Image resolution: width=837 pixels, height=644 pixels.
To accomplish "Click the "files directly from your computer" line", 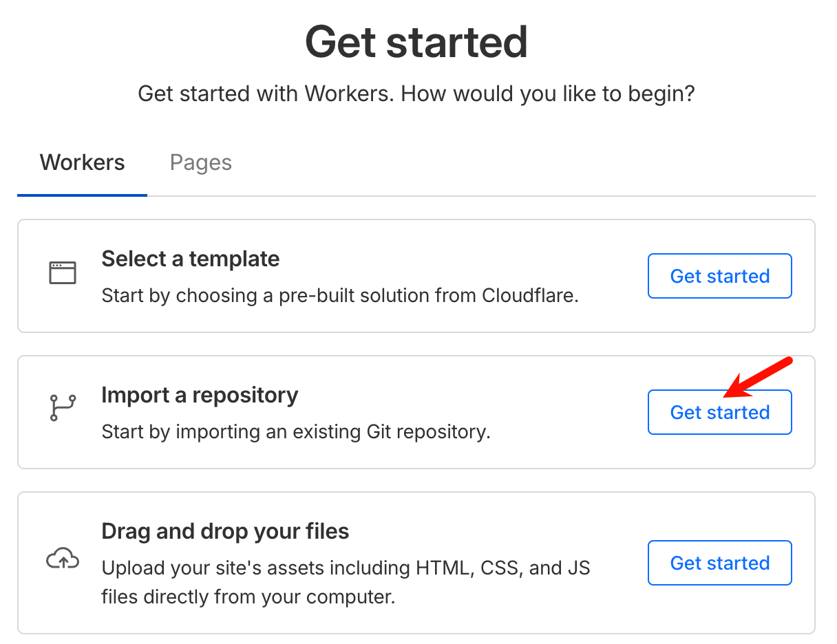I will [x=248, y=596].
